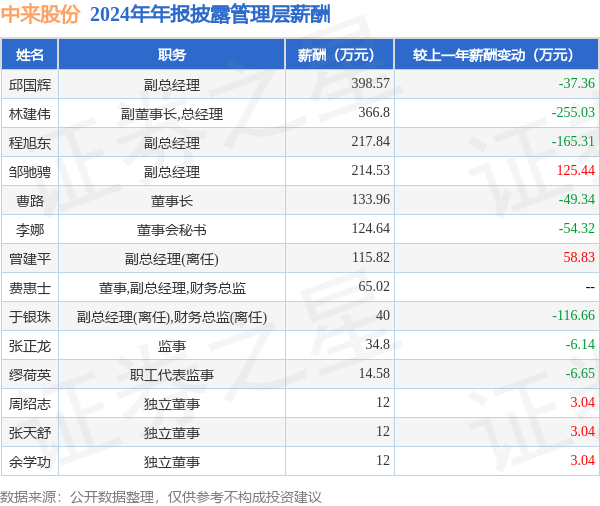Select the position '董事长' for 曹路
600x506 pixels.
tap(172, 201)
